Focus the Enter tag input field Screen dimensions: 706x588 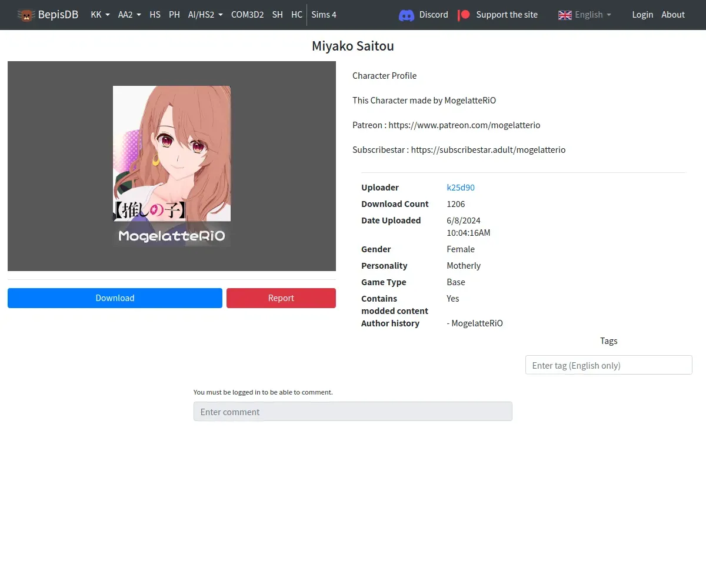tap(609, 365)
